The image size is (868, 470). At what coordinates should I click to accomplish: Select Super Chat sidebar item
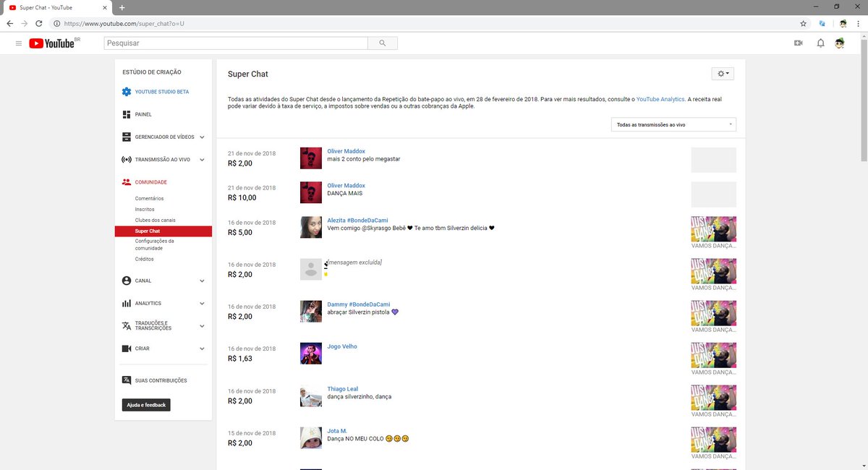coord(163,231)
